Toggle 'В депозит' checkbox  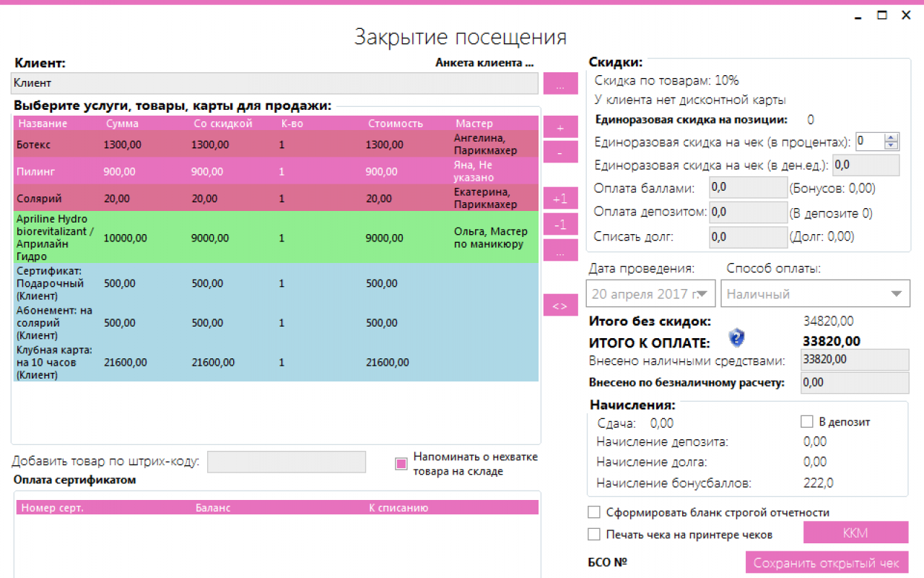tap(807, 421)
